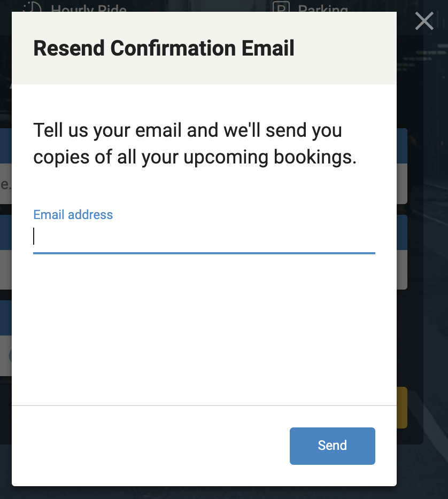Switch to the Hourly Ride tab

tap(88, 9)
